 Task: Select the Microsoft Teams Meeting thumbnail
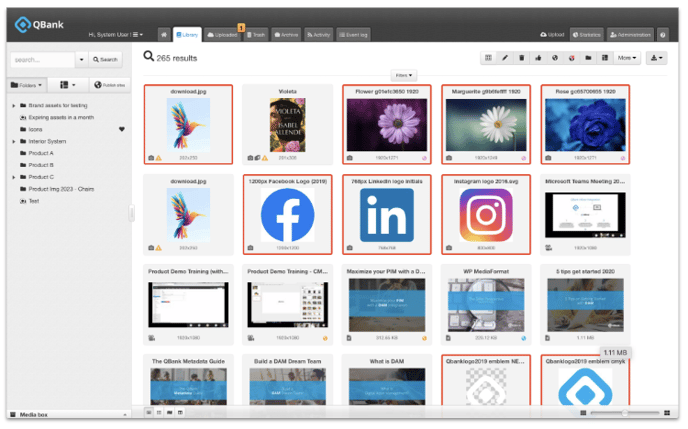(x=585, y=215)
